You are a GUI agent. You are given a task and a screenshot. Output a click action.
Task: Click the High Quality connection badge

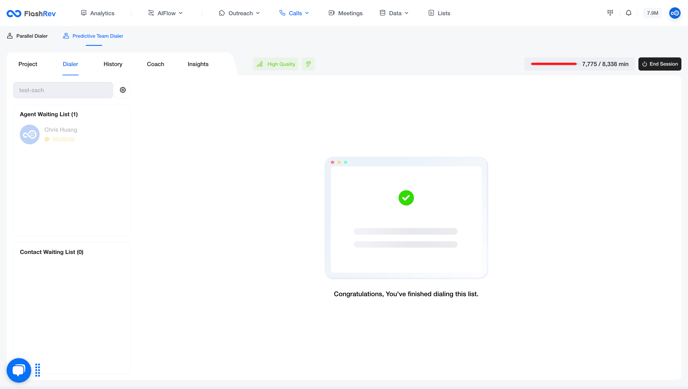click(x=276, y=64)
